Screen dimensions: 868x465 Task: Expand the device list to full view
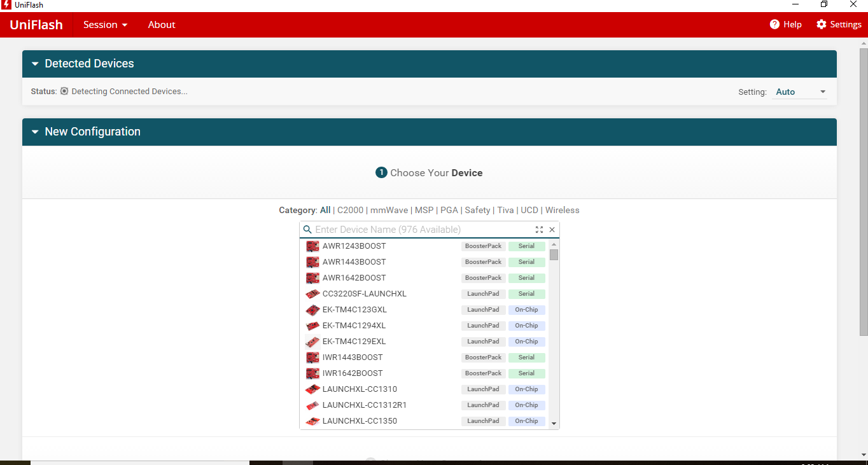tap(540, 230)
